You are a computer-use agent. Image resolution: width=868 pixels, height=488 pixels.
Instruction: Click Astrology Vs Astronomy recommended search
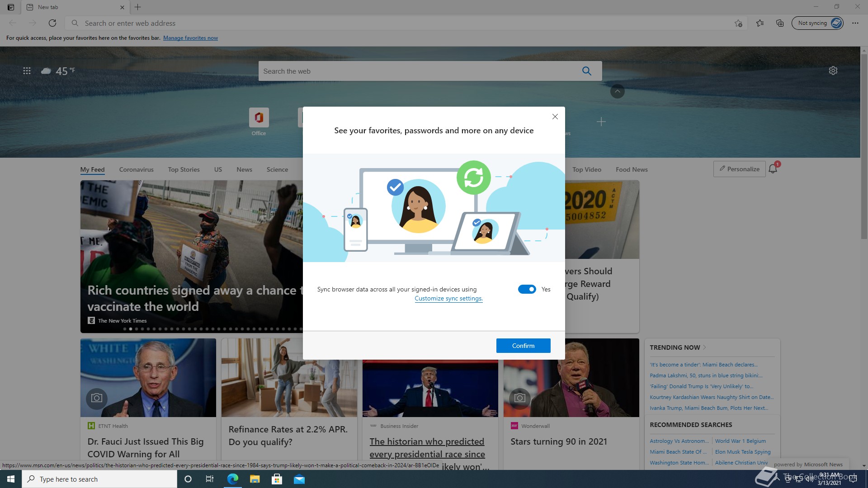pyautogui.click(x=679, y=441)
